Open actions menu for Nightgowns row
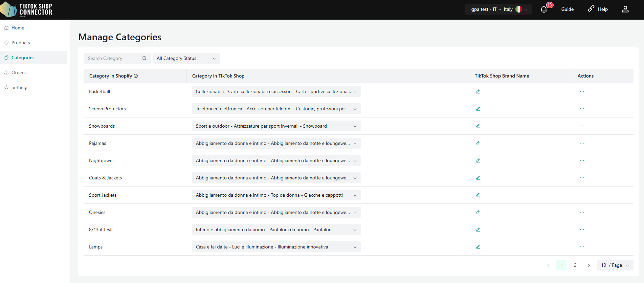Viewport: 644px width, 283px height. [x=582, y=160]
